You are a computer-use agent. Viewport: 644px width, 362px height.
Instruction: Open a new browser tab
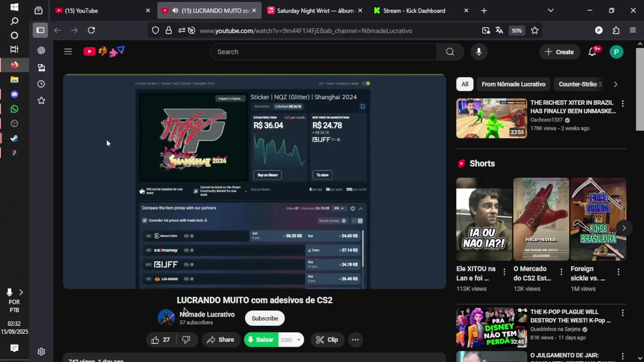coord(484,11)
